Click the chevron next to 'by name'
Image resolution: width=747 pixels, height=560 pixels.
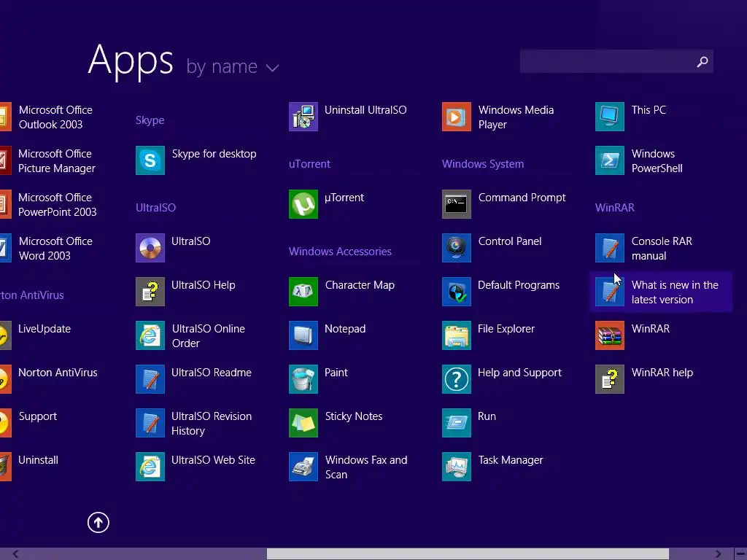click(x=273, y=68)
